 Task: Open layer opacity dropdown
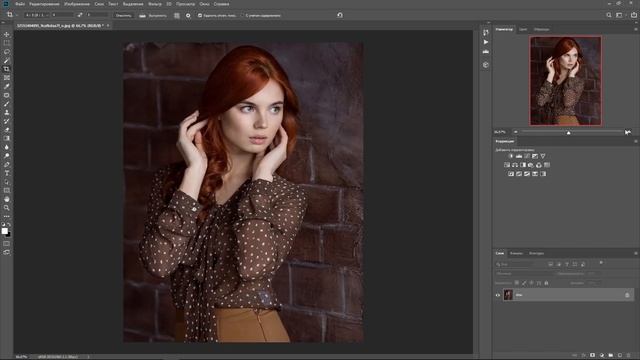click(x=594, y=273)
